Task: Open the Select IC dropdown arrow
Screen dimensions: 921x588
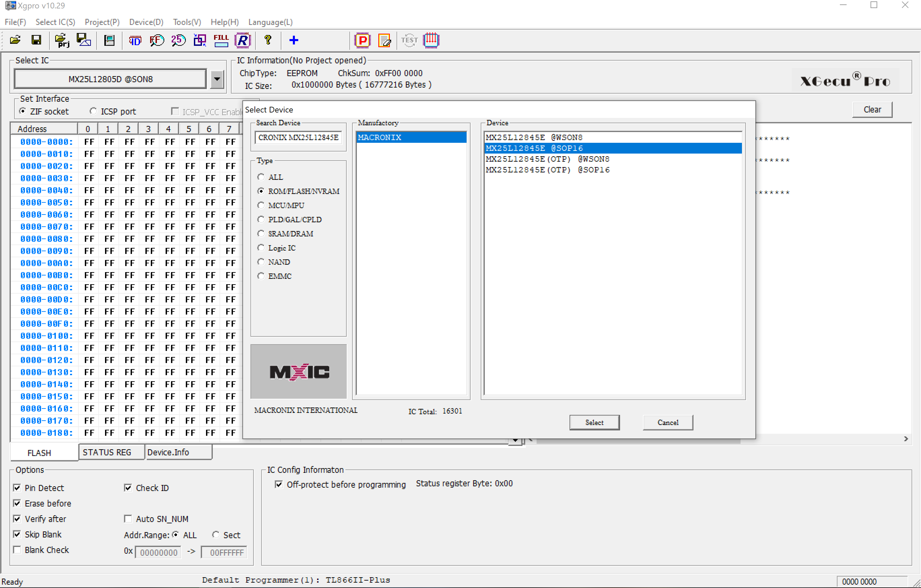Action: coord(217,79)
